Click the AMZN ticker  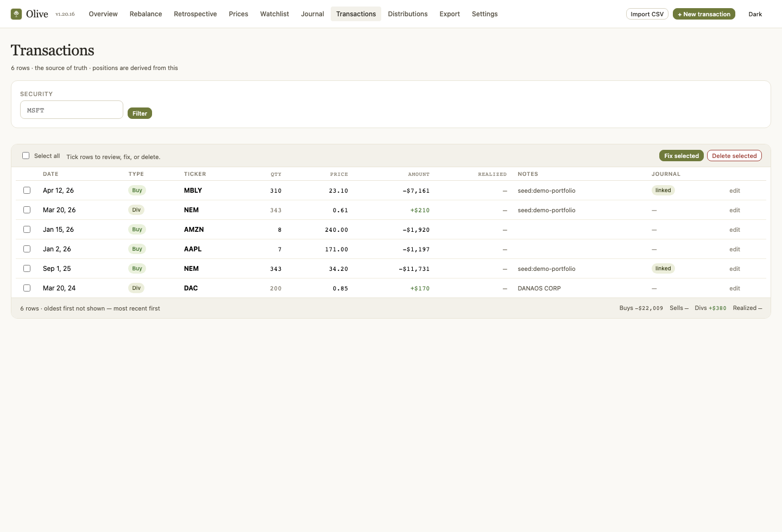point(194,230)
